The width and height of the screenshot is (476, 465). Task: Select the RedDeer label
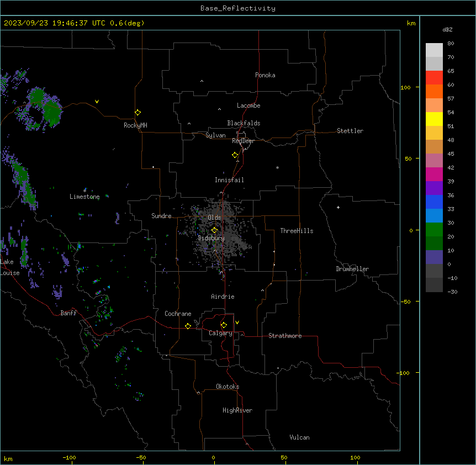(x=243, y=141)
